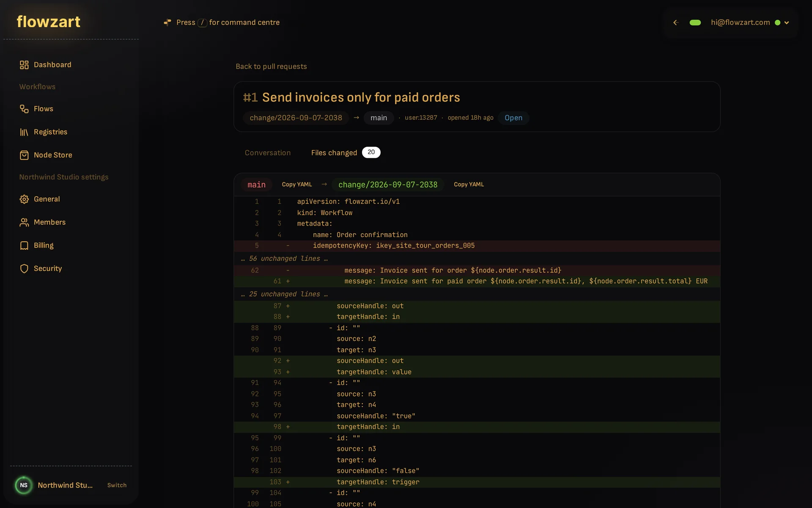Click the flowzart logo
Screen dimensions: 812x508
pyautogui.click(x=49, y=22)
